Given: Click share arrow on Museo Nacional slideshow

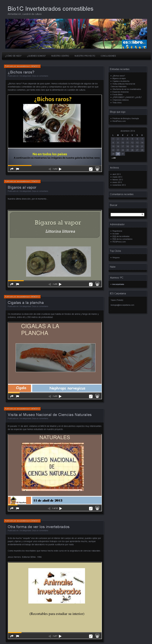Looking at the screenshot, I should point(12,508).
